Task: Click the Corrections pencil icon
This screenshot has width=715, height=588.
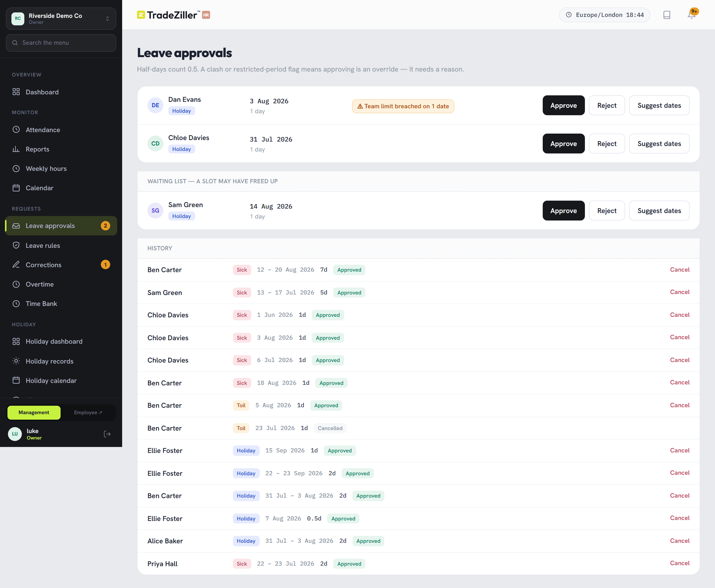Action: 16,264
